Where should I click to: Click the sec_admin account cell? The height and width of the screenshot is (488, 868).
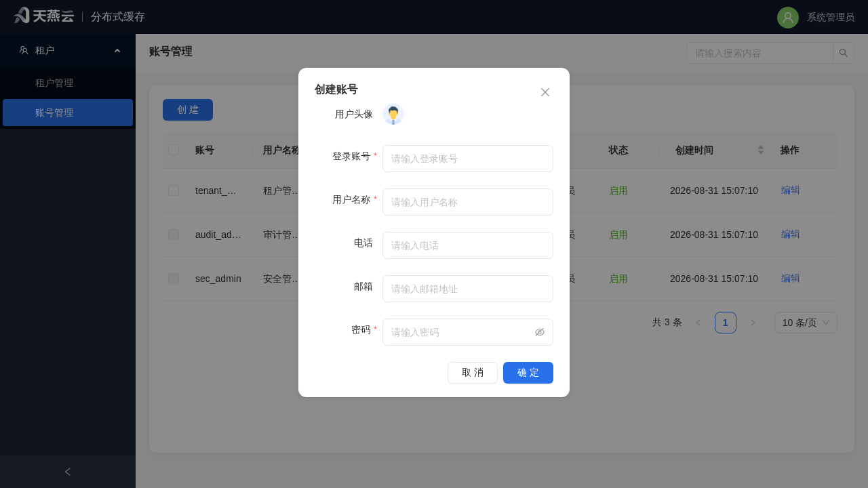218,279
